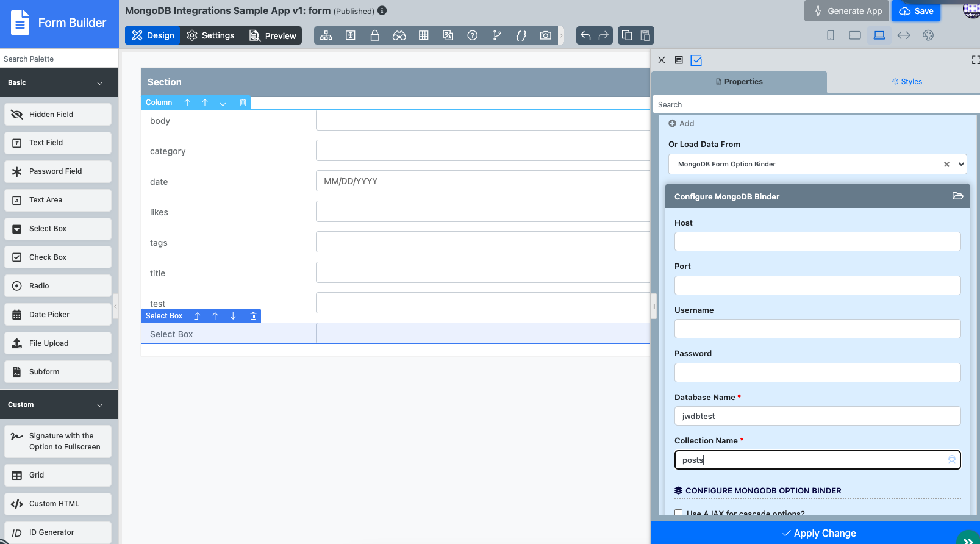Click the date MM/DD/YYYY field
The width and height of the screenshot is (980, 544).
tap(483, 181)
